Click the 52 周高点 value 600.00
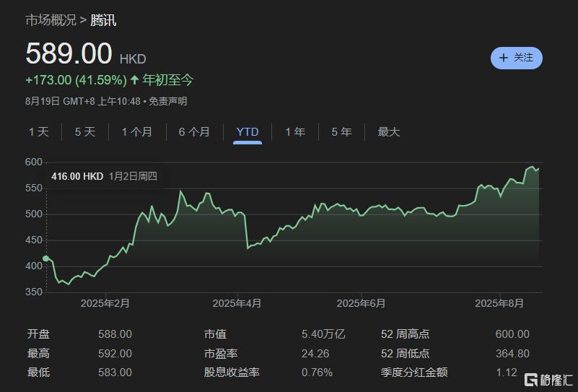Viewport: 578px width, 392px height. click(x=512, y=334)
